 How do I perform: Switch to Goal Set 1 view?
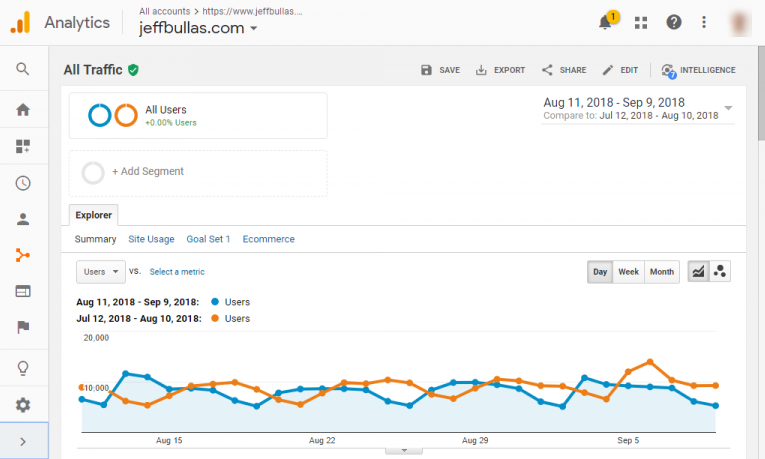pyautogui.click(x=208, y=239)
